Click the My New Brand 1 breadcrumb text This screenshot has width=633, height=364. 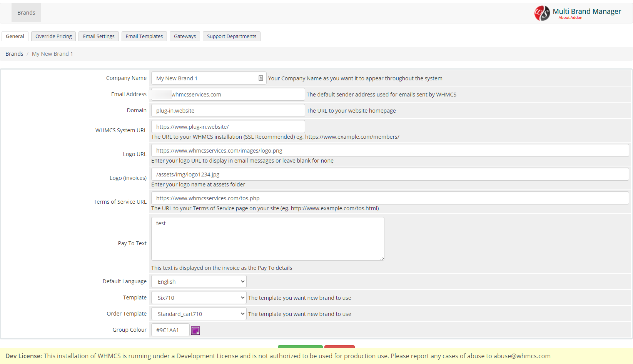52,54
